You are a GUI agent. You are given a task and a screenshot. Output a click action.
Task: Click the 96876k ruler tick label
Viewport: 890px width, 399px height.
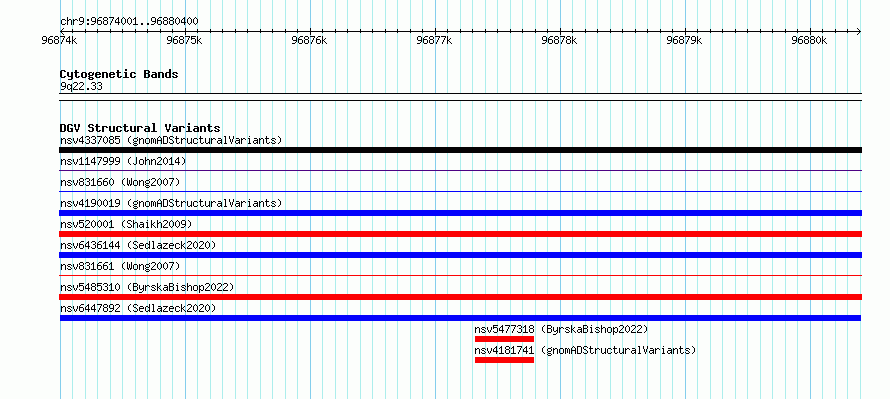point(309,40)
